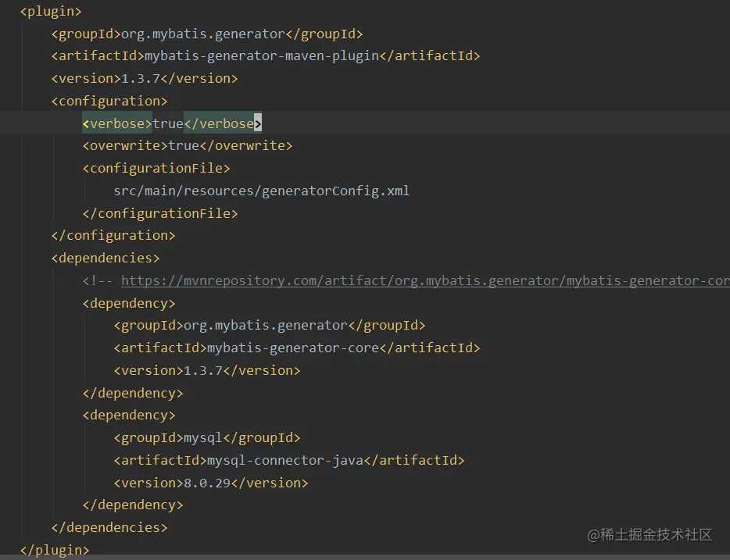The width and height of the screenshot is (730, 560).
Task: Click the closing </plugin> tag
Action: click(55, 550)
